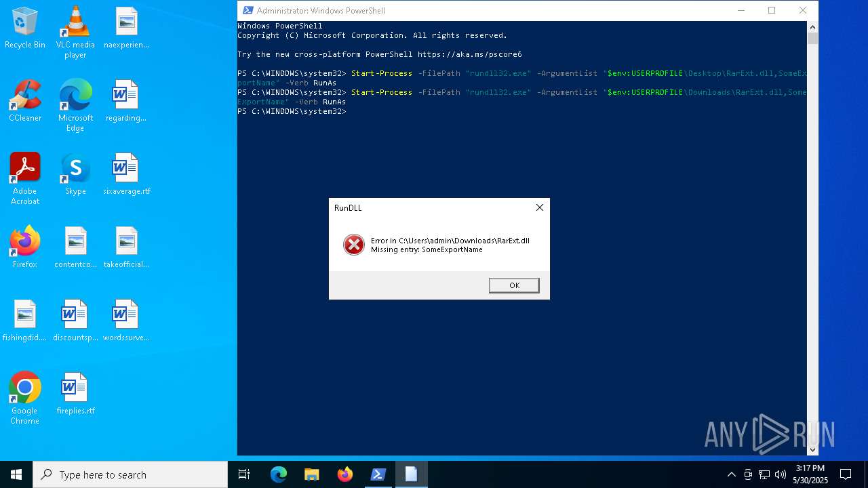
Task: Switch to the RunDLL taskbar button
Action: (x=412, y=474)
